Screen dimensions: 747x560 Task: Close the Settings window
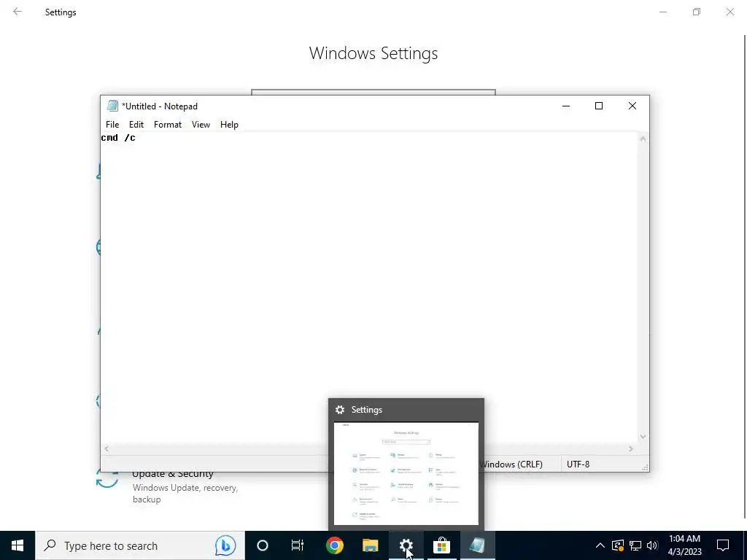729,12
